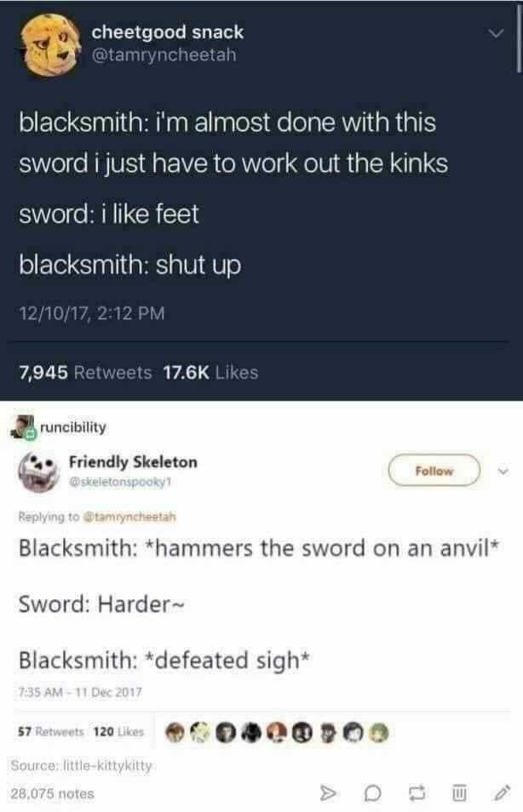This screenshot has height=812, width=523.
Task: Open the reply speech bubble icon
Action: (373, 792)
